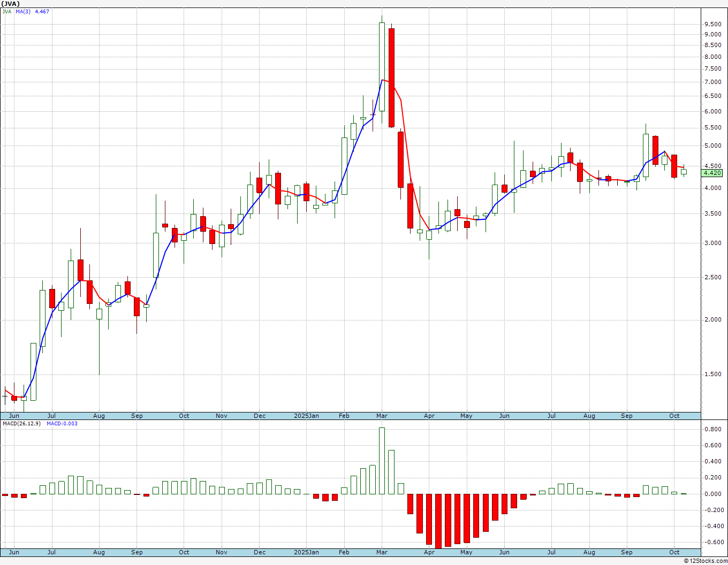Click the 9.500 price axis label
Viewport: 728px width, 565px height.
tap(712, 24)
